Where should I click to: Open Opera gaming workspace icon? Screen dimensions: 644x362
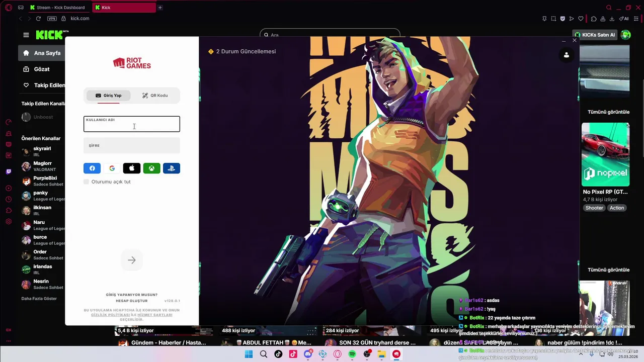[x=21, y=8]
